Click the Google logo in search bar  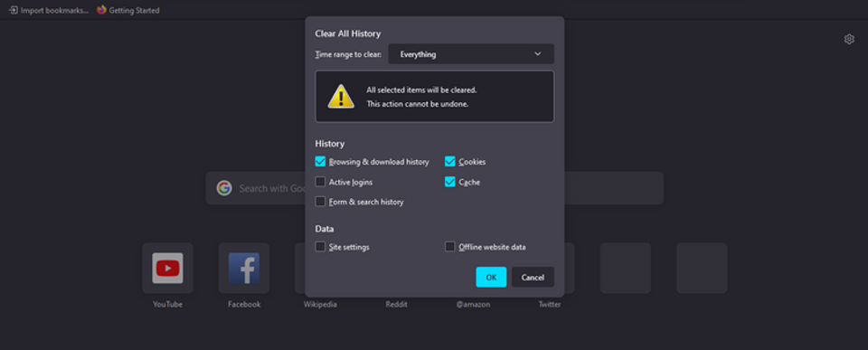pyautogui.click(x=224, y=188)
